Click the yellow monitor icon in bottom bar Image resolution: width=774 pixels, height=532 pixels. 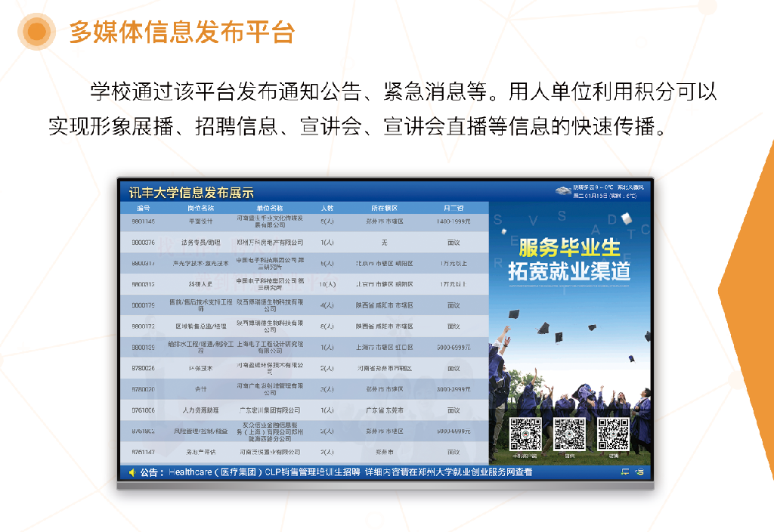coord(625,472)
